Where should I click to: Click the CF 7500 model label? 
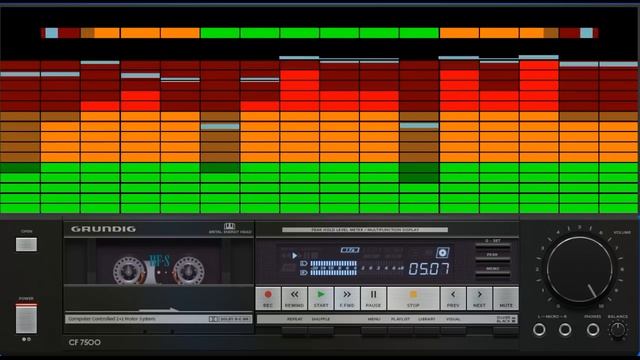(x=85, y=342)
